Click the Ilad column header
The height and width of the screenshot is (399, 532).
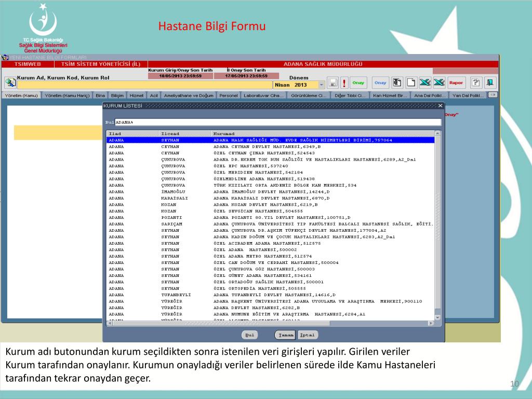tap(132, 134)
